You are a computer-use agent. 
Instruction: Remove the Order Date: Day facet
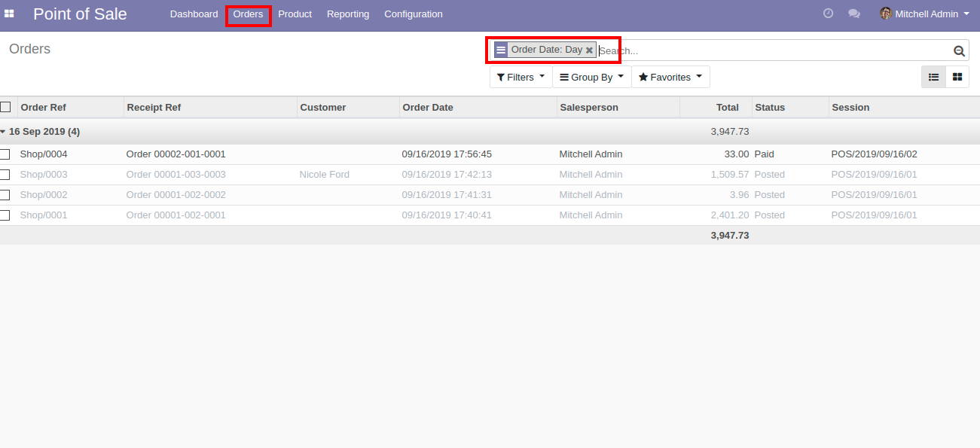pos(589,50)
